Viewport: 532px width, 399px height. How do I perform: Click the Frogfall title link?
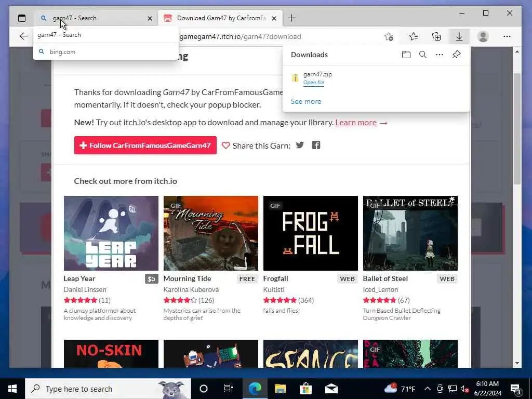[x=275, y=278]
